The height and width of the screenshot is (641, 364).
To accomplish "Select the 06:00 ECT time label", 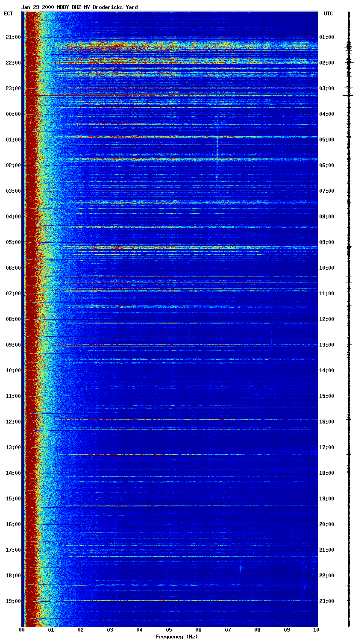I will point(13,268).
